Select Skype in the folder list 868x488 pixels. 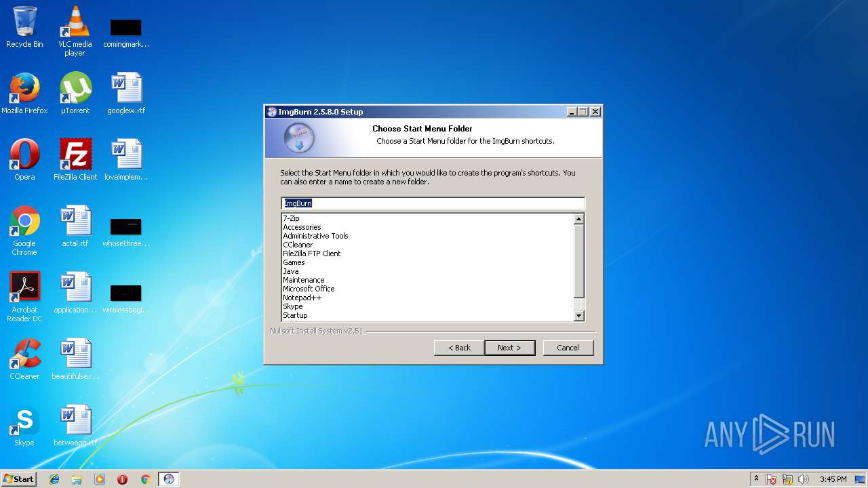pyautogui.click(x=292, y=306)
